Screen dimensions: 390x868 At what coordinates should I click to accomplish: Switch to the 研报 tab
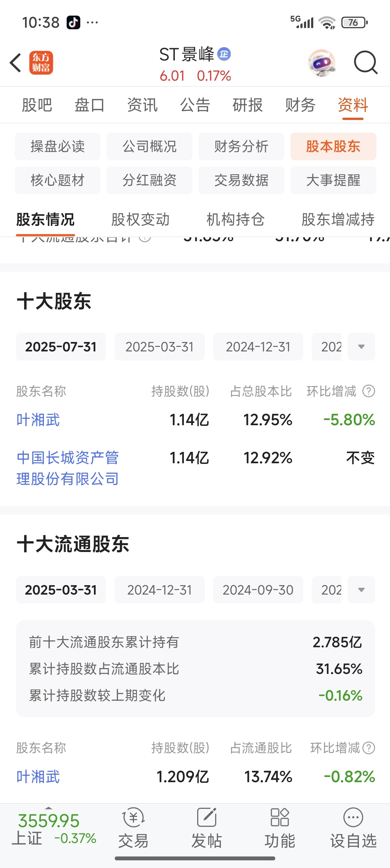click(248, 105)
